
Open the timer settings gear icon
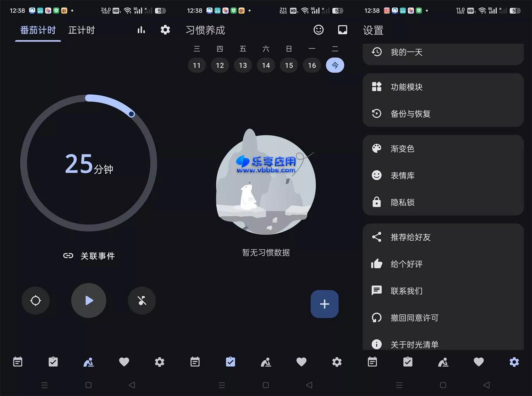[165, 30]
